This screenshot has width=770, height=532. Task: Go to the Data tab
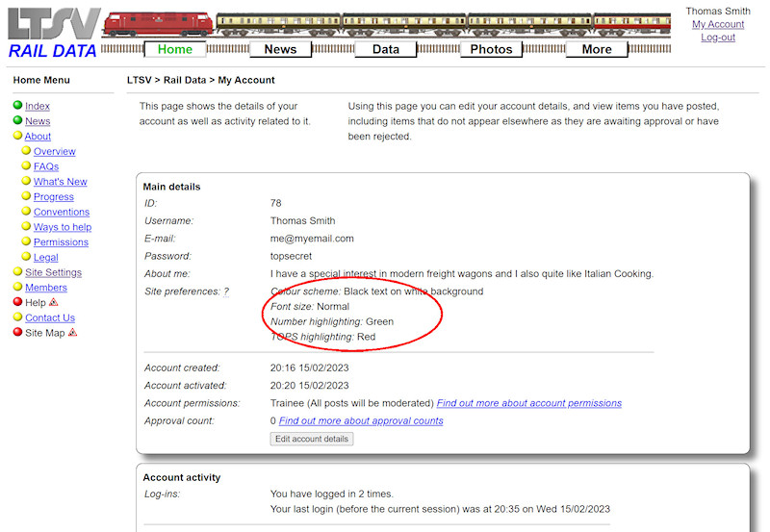(385, 49)
